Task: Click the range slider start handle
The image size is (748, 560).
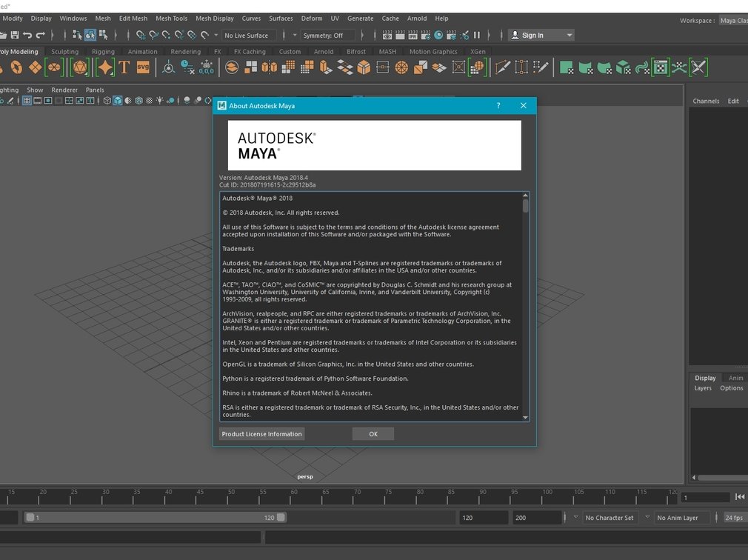Action: point(30,517)
